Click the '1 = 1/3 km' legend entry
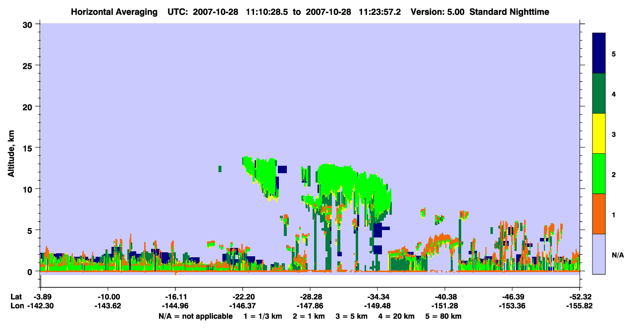The width and height of the screenshot is (644, 330). 263,316
